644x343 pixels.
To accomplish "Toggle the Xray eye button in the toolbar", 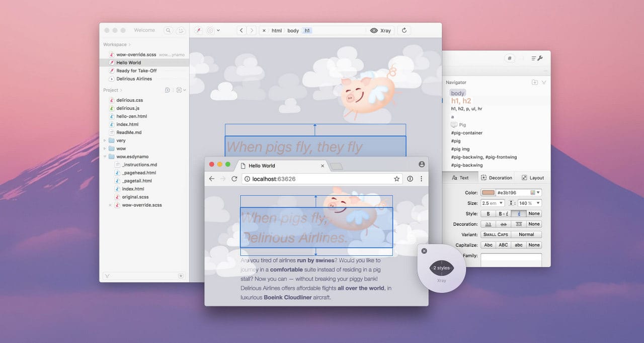I will coord(381,31).
